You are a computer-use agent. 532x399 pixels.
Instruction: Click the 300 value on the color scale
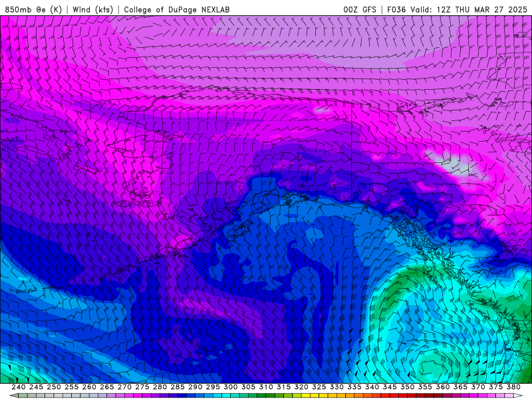coord(230,387)
